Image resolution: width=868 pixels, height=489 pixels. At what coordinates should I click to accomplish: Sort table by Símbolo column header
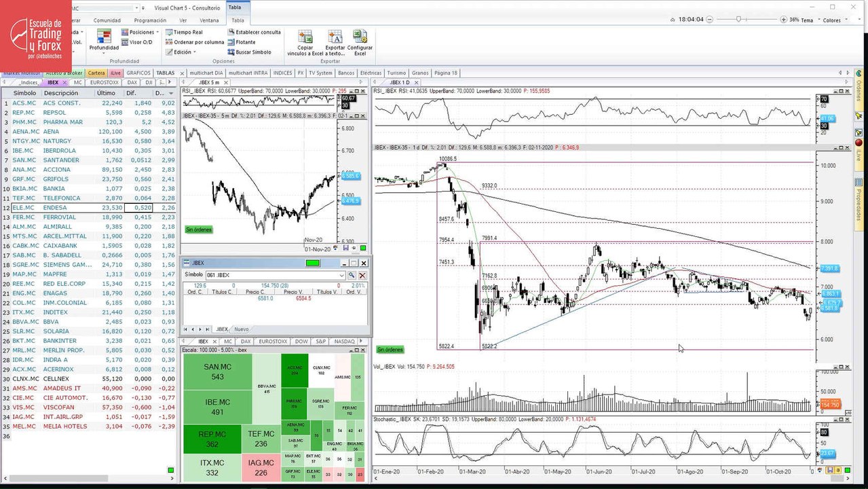pyautogui.click(x=25, y=93)
